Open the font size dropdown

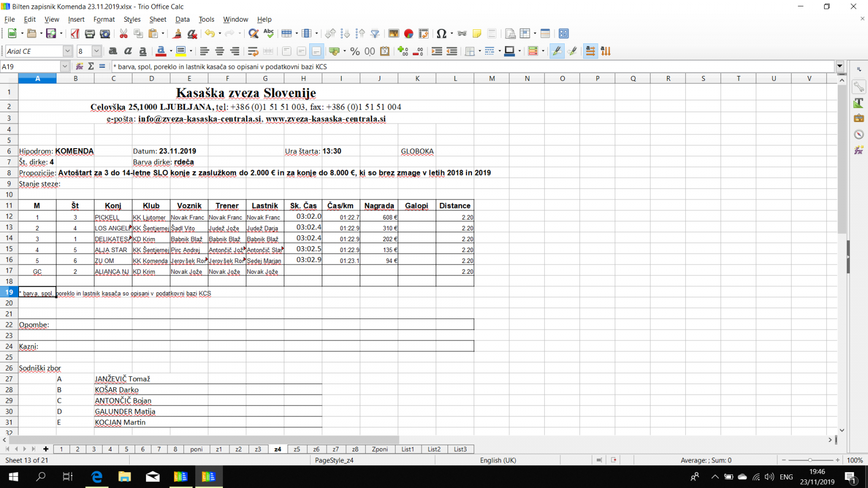tap(97, 51)
